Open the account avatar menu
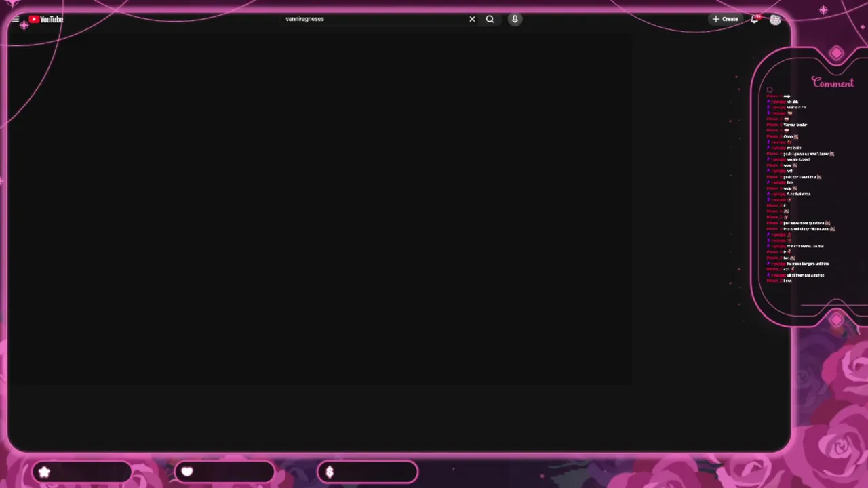This screenshot has height=488, width=868. click(x=775, y=20)
